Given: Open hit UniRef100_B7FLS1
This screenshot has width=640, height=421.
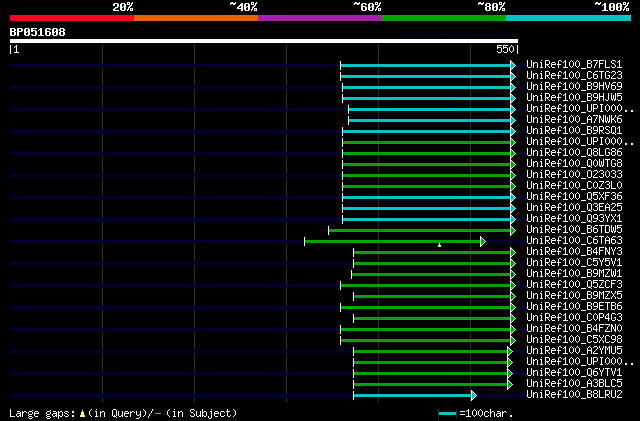Looking at the screenshot, I should pyautogui.click(x=574, y=65).
